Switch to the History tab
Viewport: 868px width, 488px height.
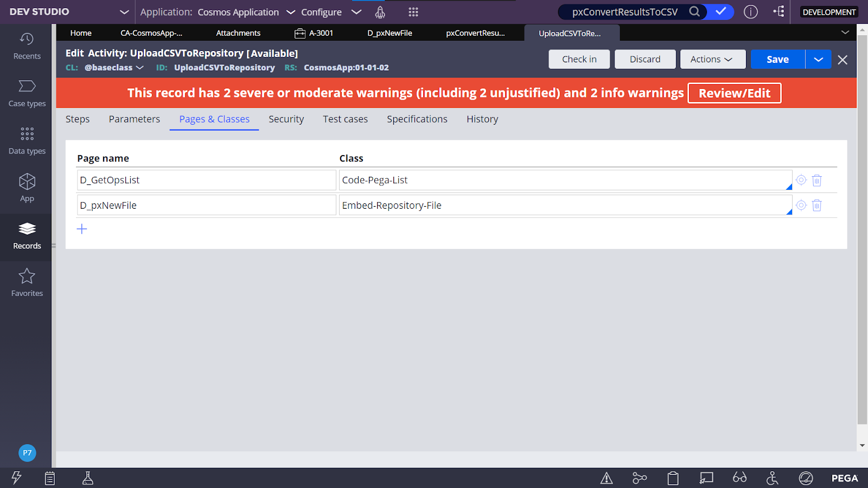coord(482,119)
